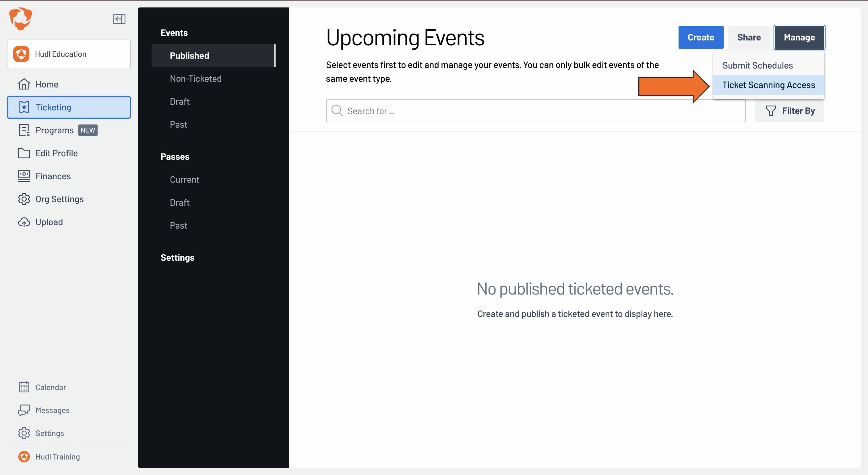This screenshot has height=475, width=868.
Task: Open the Finances link
Action: tap(69, 176)
